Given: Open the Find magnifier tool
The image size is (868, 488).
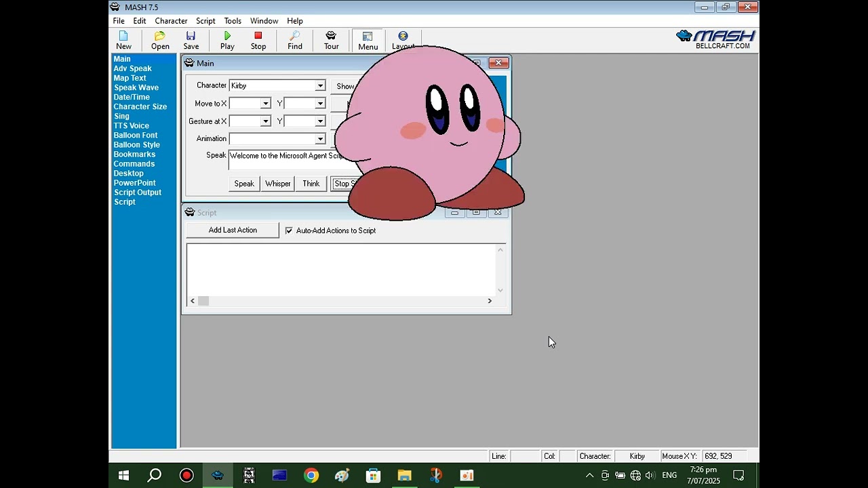Looking at the screenshot, I should [x=295, y=41].
